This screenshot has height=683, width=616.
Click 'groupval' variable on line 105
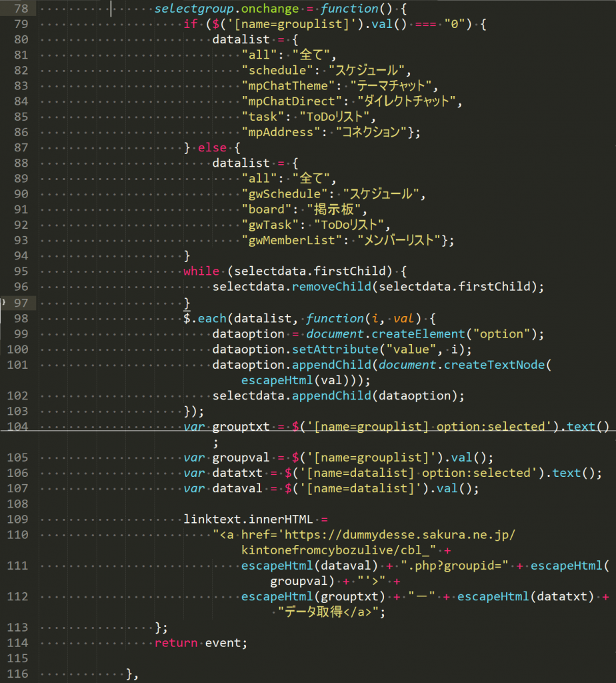(x=241, y=458)
